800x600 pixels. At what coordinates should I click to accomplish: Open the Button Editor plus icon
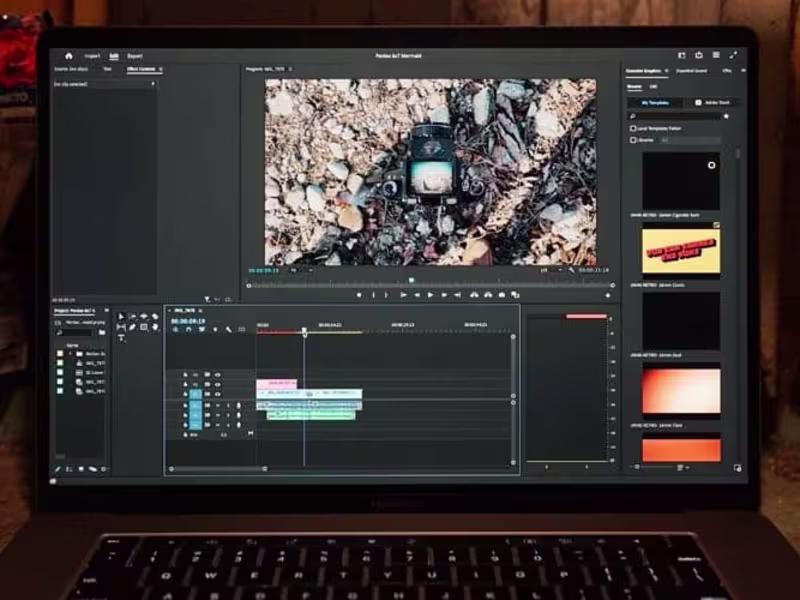(608, 295)
